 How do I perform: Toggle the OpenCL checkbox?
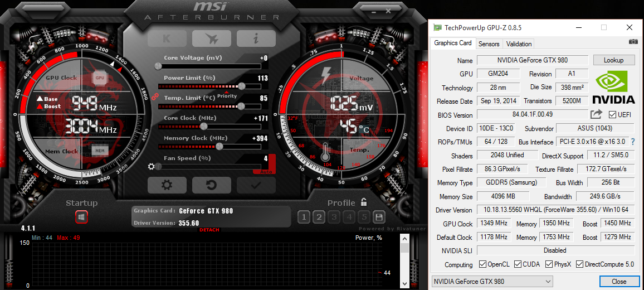[x=482, y=264]
